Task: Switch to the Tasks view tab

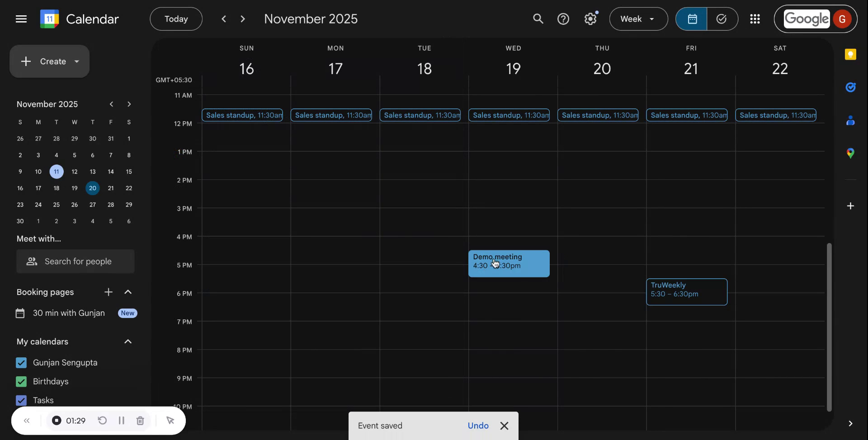Action: [722, 19]
